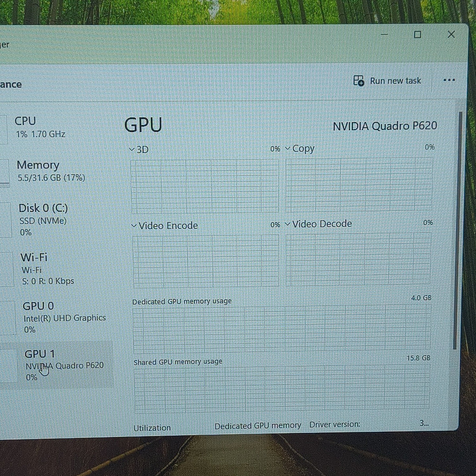Click the Driver version label
The width and height of the screenshot is (476, 476).
[335, 424]
